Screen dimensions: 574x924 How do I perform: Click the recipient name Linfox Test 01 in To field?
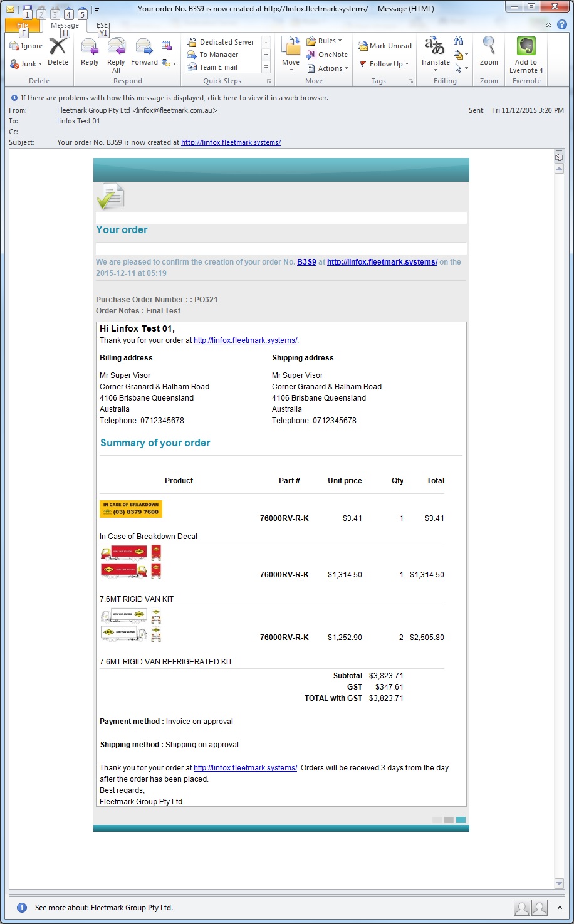[x=78, y=121]
